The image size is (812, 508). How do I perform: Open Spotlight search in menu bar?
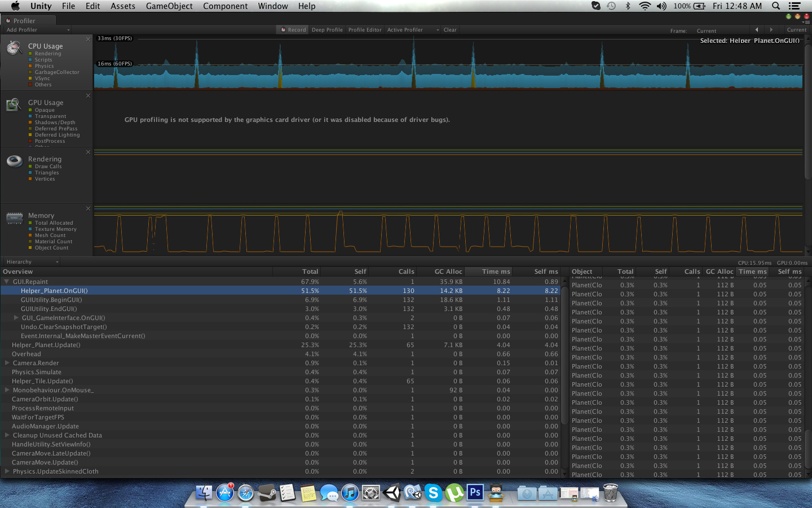pos(776,6)
